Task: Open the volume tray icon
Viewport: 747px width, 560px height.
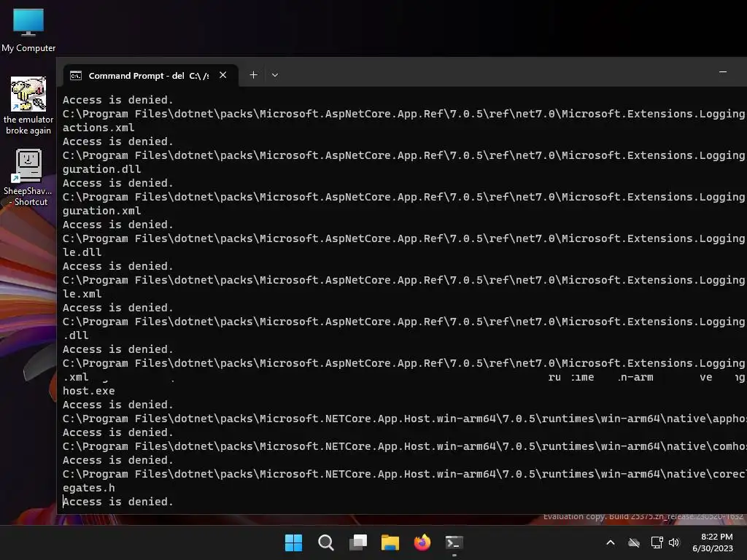Action: point(673,542)
